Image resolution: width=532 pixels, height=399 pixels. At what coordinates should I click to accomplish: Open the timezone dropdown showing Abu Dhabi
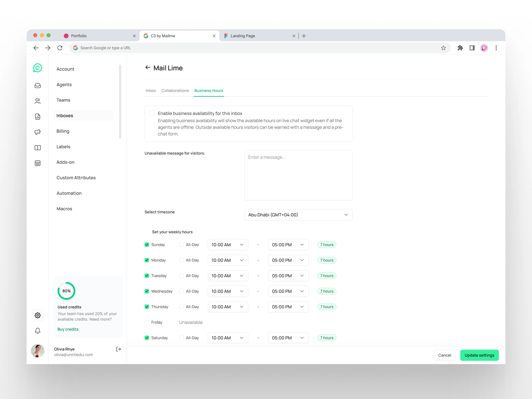click(x=298, y=215)
